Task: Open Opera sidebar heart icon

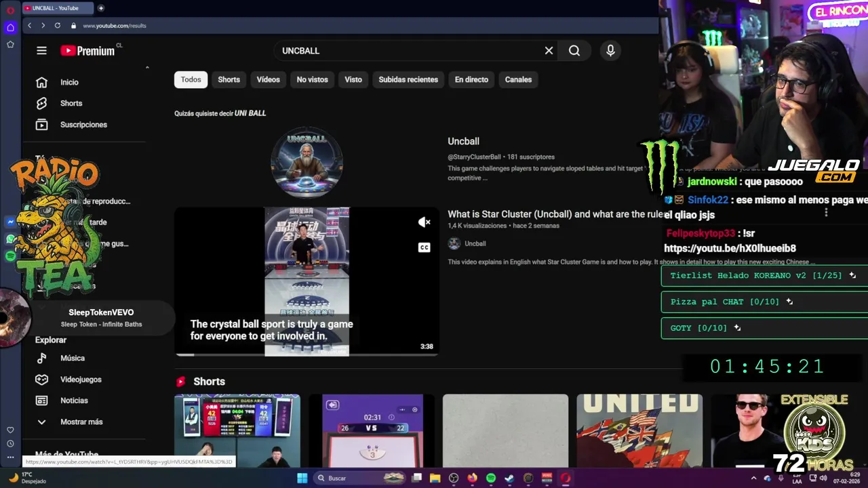Action: click(x=10, y=430)
